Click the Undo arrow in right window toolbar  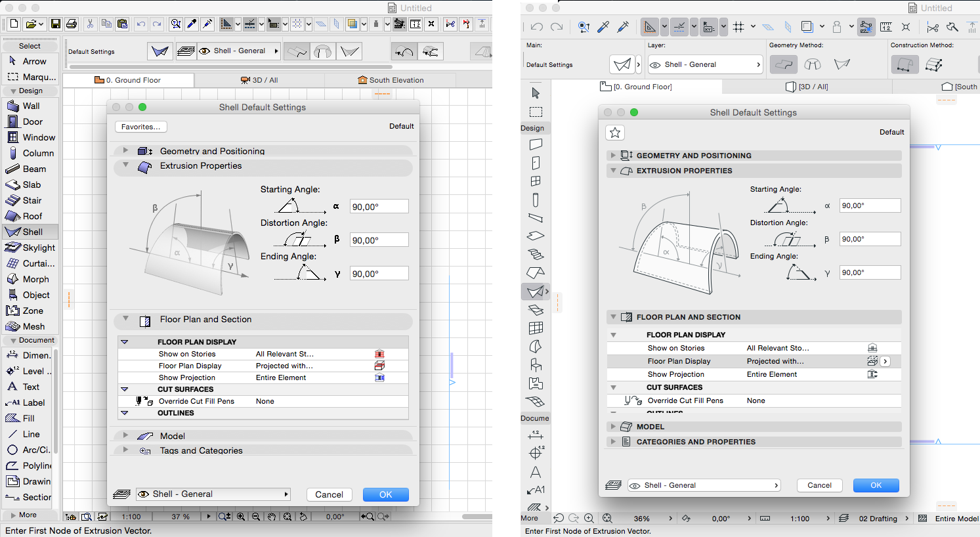[537, 27]
